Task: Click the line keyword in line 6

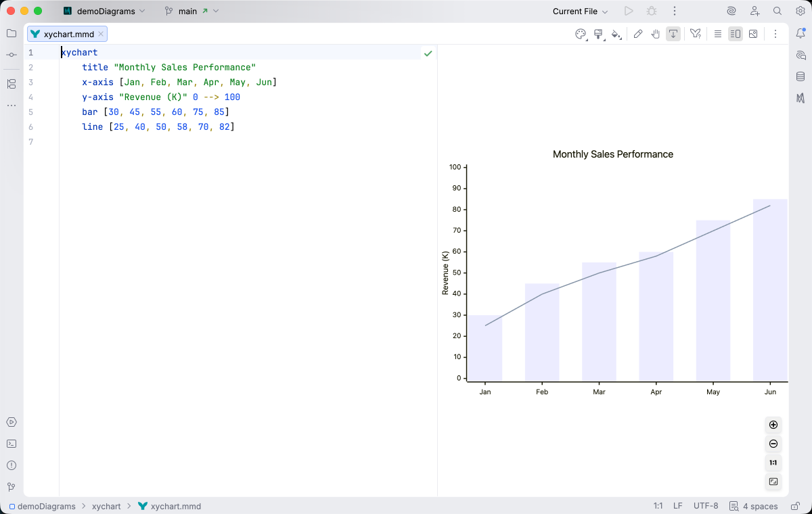Action: click(93, 126)
